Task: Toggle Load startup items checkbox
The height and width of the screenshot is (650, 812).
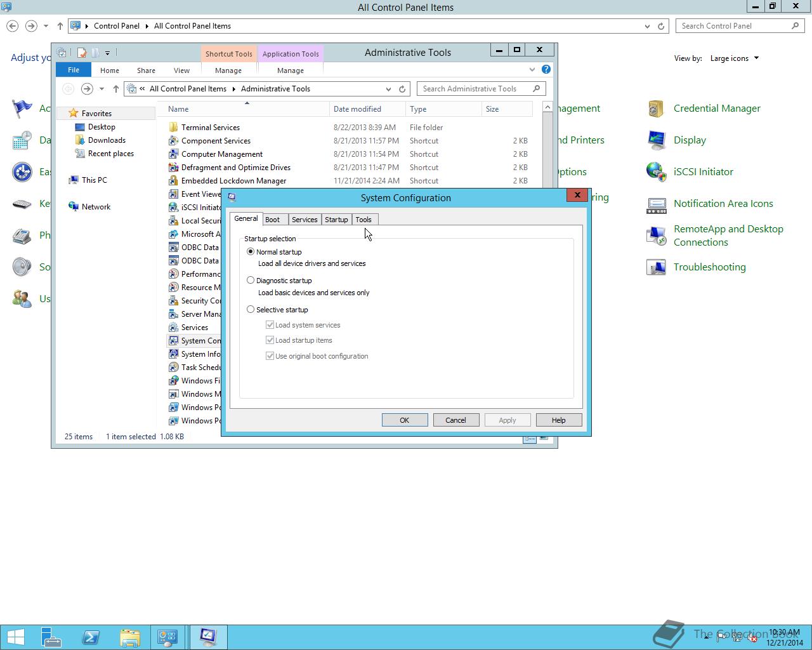Action: 270,340
